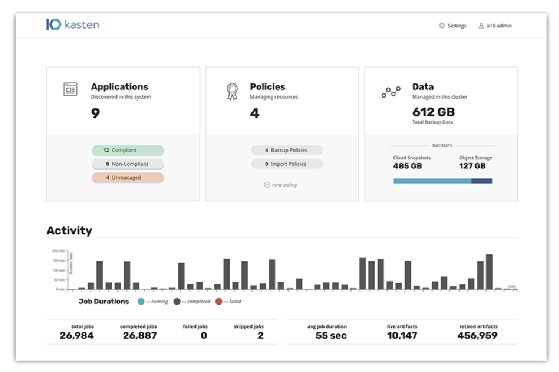Click the failed jobs value 0
The image size is (559, 372).
204,336
